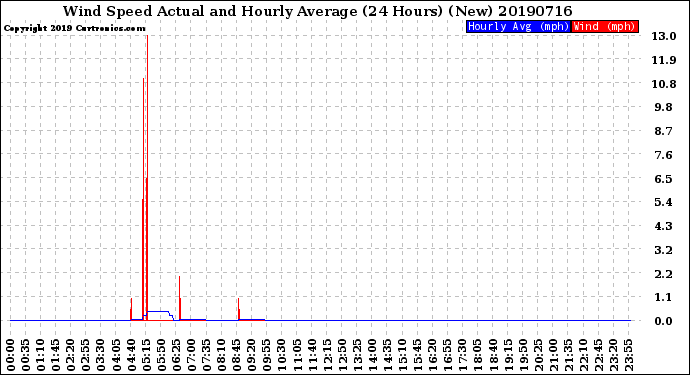Click the red Wind (mph) legend

(605, 26)
